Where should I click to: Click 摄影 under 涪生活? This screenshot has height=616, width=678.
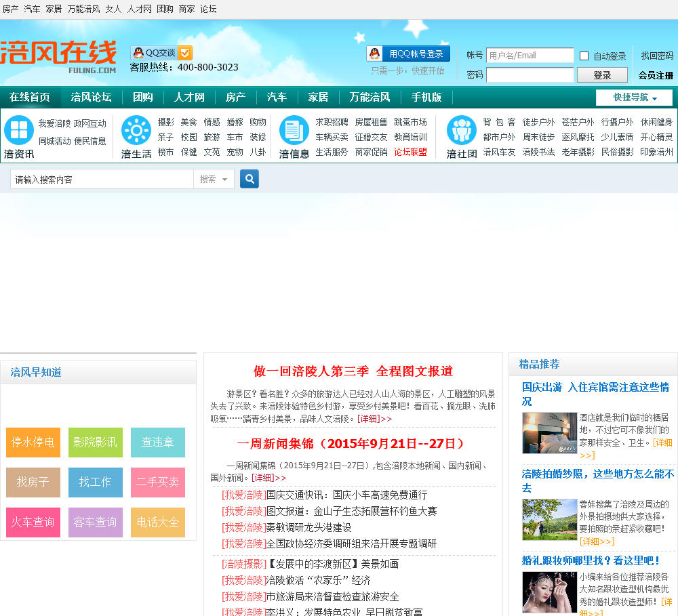pos(165,123)
